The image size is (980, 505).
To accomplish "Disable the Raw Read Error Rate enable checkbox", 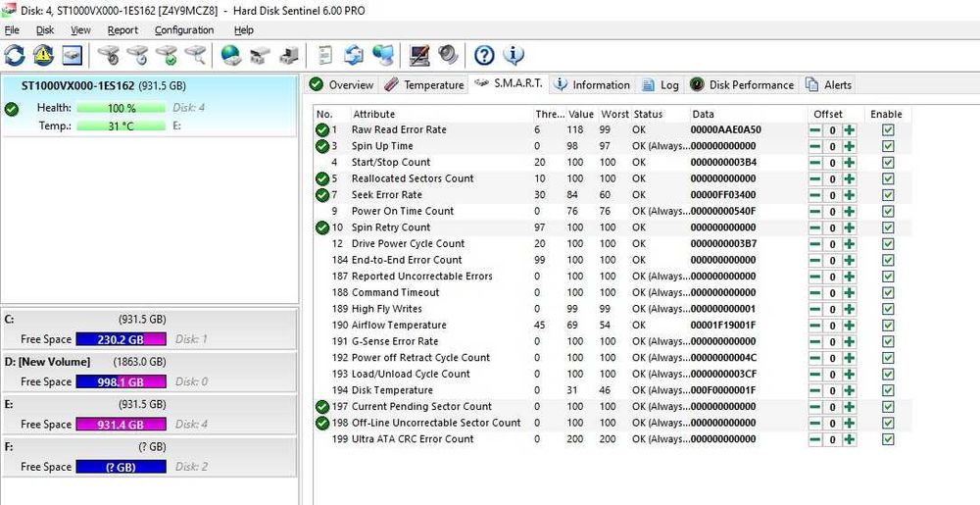I will (888, 130).
